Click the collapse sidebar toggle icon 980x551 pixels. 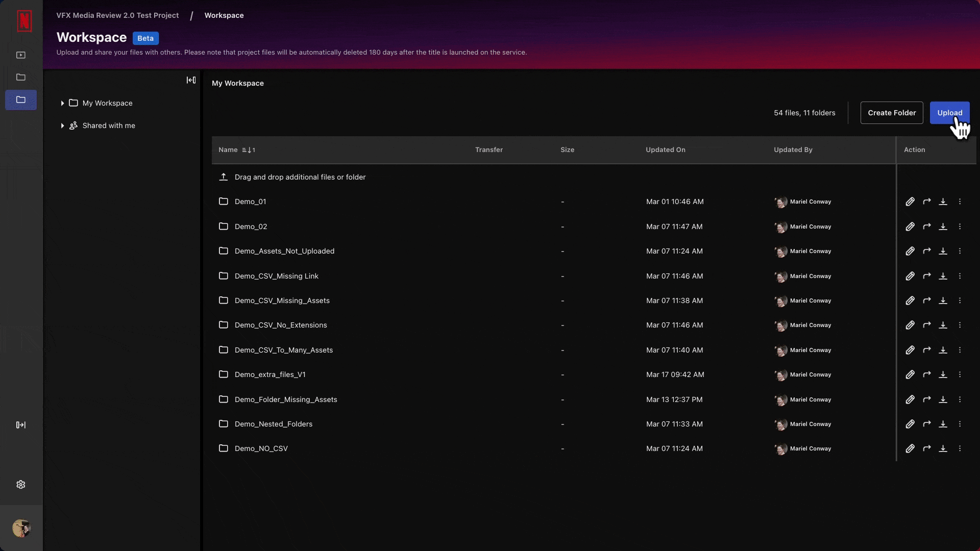191,80
